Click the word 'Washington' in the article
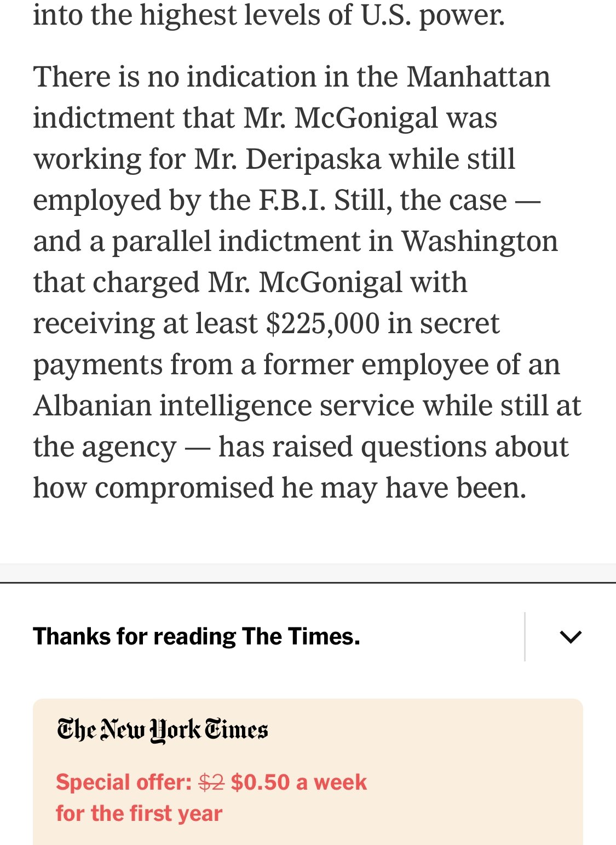This screenshot has height=845, width=616. 480,241
